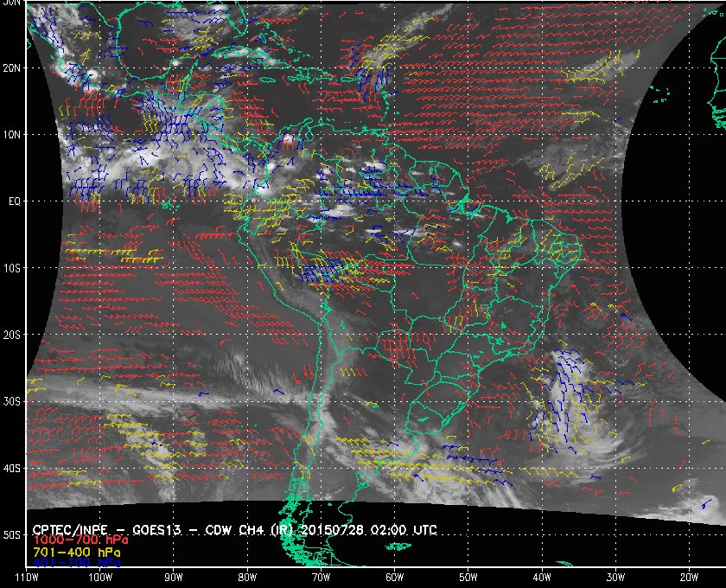Select the 30W longitude label
This screenshot has height=588, width=726.
pos(615,578)
